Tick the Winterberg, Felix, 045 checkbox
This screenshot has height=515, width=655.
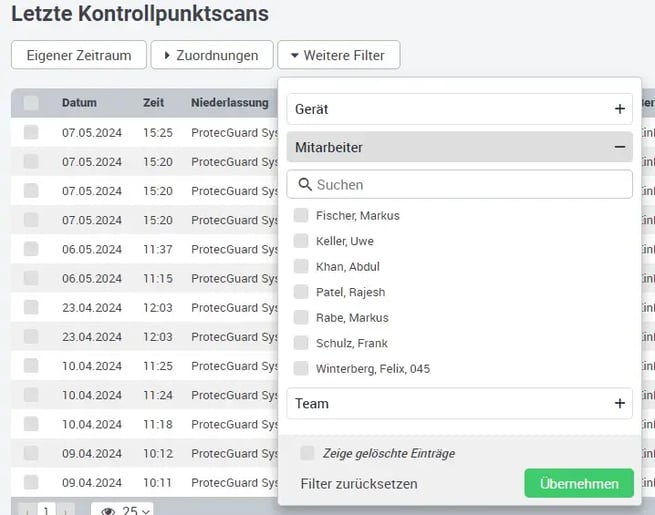click(x=301, y=368)
